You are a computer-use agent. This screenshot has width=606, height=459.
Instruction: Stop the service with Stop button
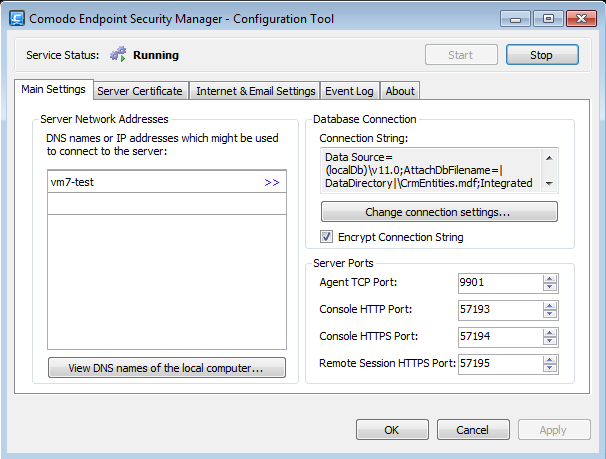coord(542,55)
